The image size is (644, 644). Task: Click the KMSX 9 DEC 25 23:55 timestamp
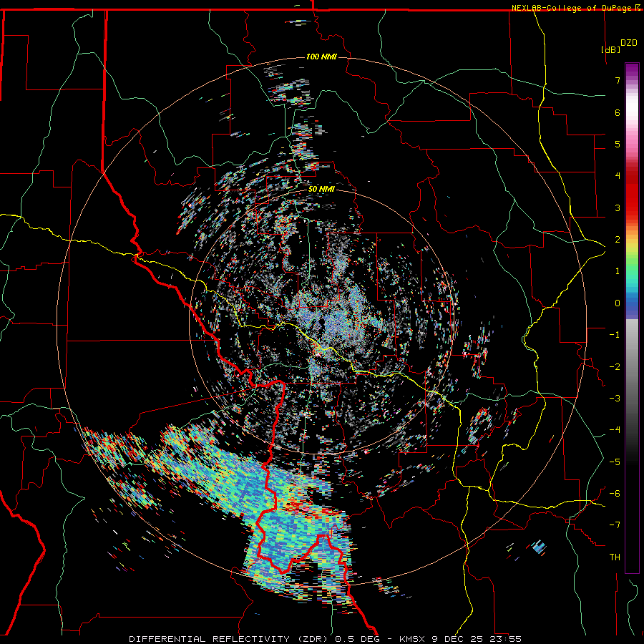pos(460,639)
